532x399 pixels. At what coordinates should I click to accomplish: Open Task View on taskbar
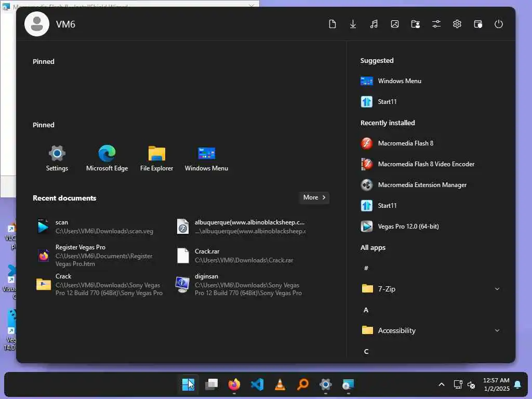click(x=211, y=384)
